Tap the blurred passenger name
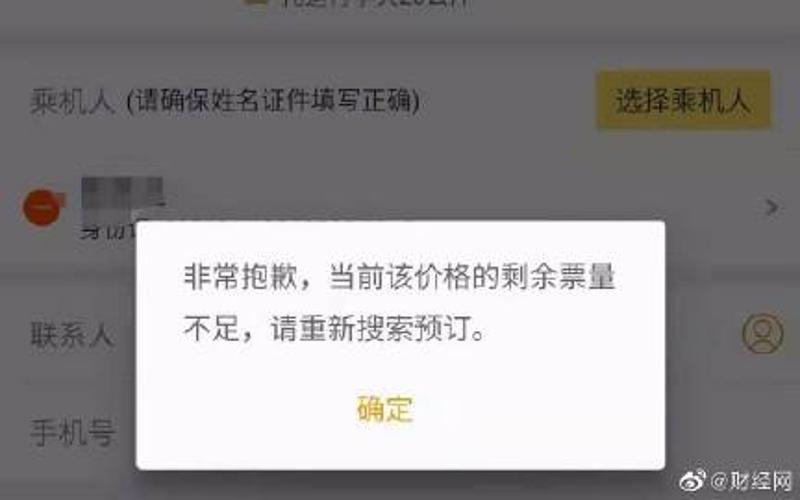 tap(122, 192)
